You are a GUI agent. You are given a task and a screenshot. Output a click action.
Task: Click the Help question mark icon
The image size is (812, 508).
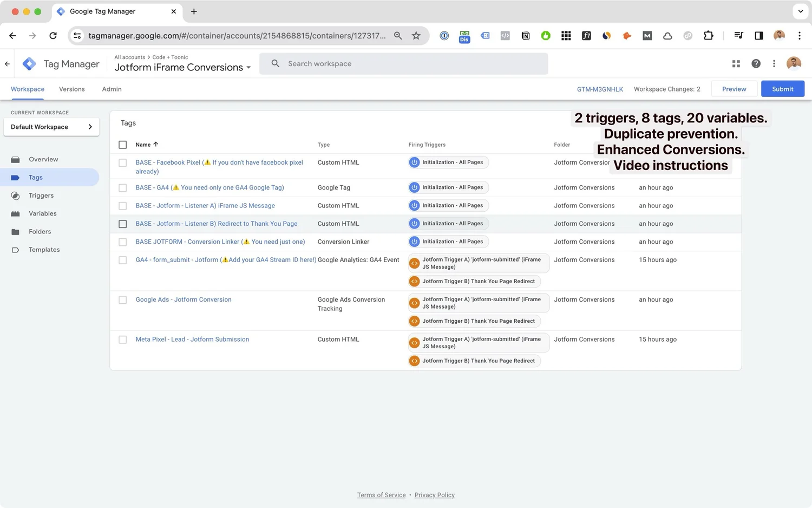point(756,64)
